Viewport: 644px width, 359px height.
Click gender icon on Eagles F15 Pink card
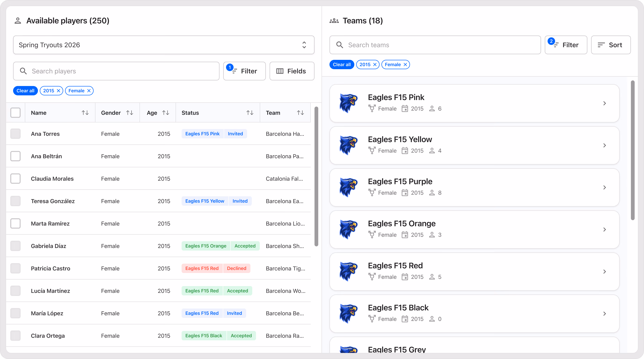coord(372,109)
